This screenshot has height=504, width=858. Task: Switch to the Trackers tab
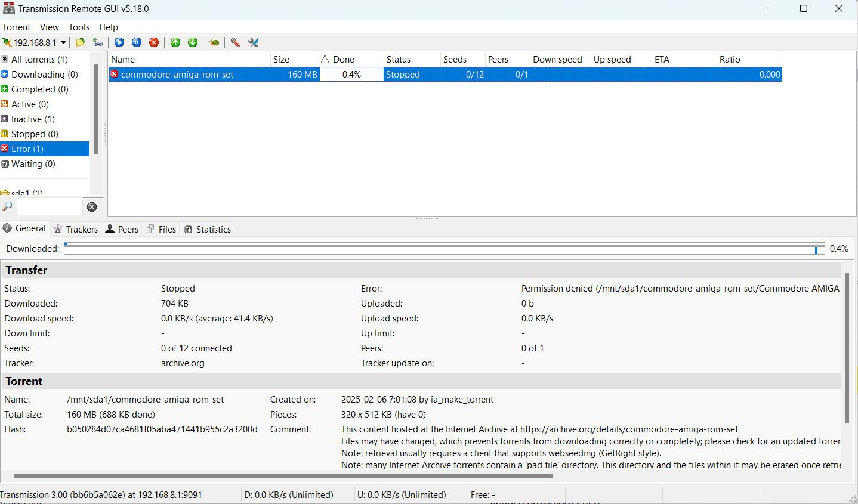(76, 229)
